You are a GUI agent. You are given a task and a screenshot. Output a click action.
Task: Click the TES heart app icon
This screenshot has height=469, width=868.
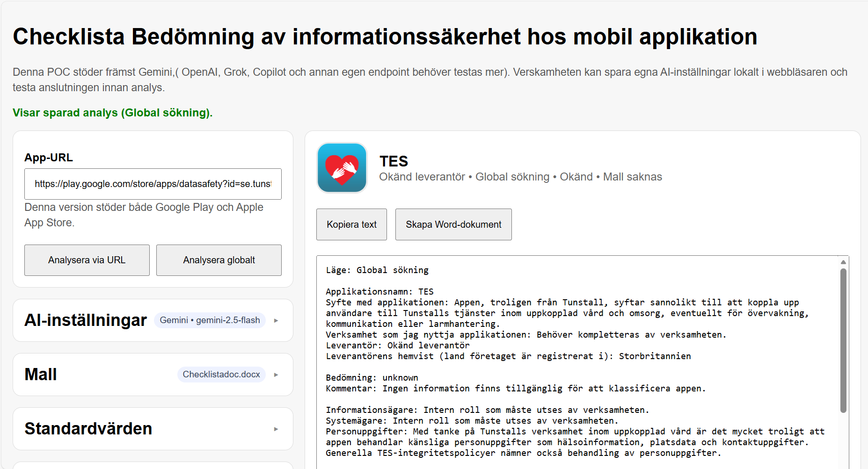342,168
